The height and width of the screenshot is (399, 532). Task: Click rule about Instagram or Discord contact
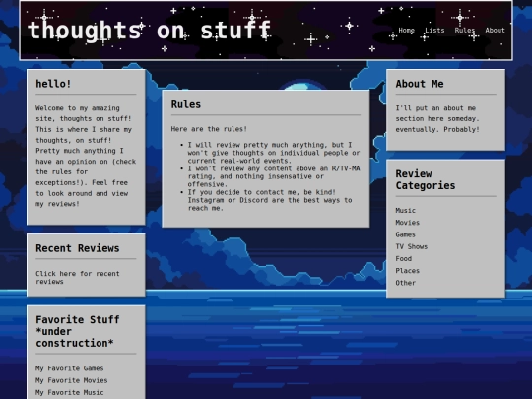270,200
